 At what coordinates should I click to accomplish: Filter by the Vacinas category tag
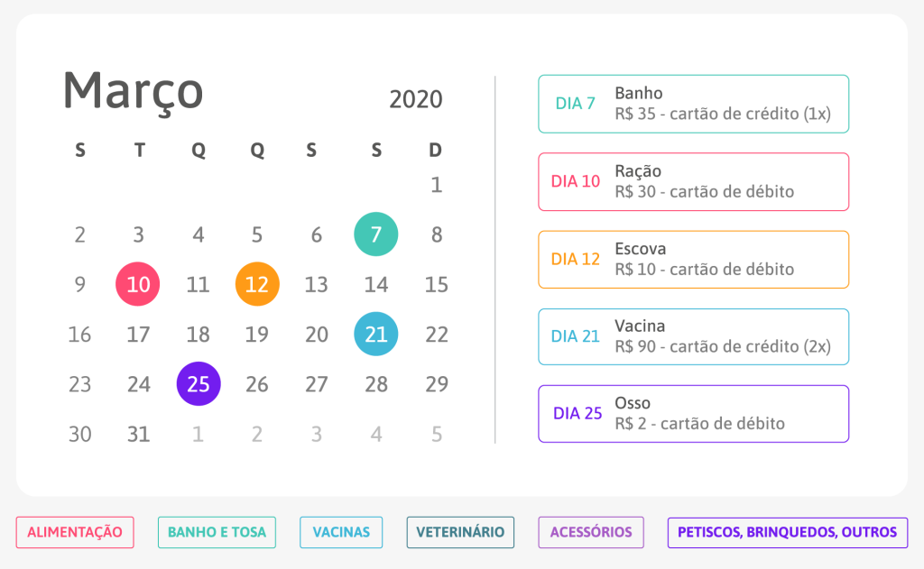341,532
